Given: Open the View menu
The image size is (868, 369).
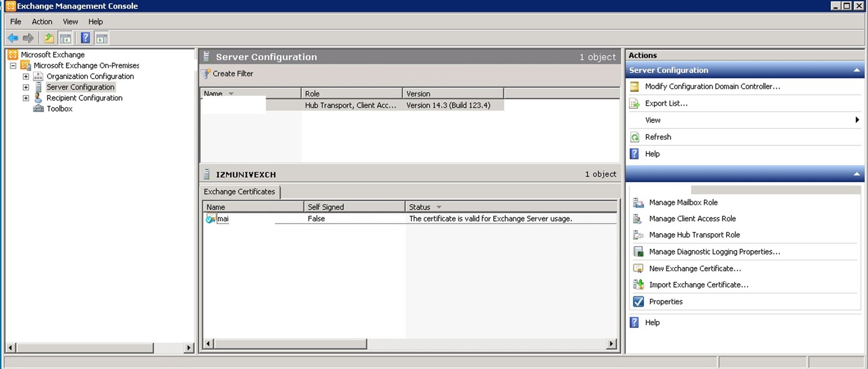Looking at the screenshot, I should 70,22.
